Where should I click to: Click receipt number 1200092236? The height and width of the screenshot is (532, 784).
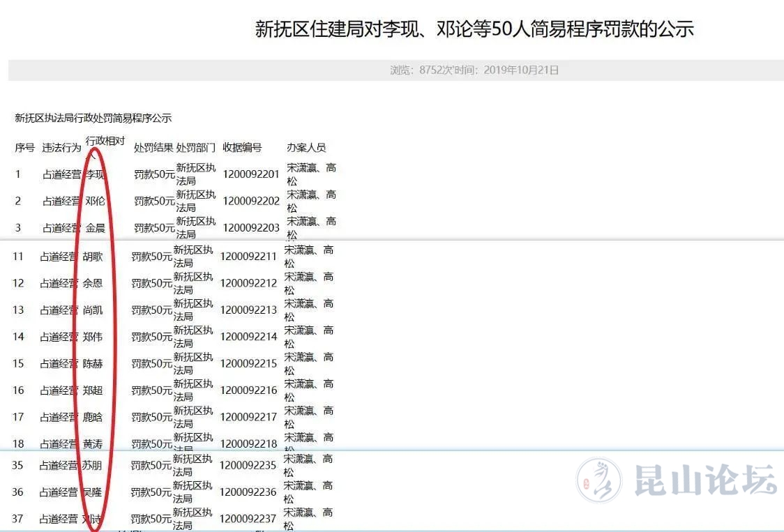[248, 492]
